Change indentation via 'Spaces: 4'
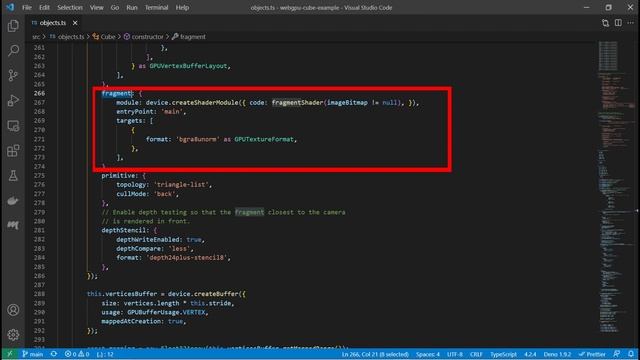640x360 pixels. [x=428, y=354]
